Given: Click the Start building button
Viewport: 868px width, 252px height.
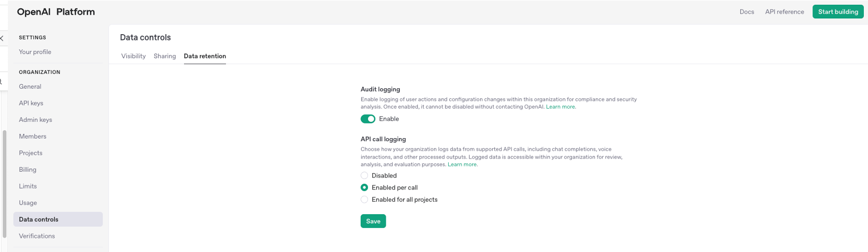Looking at the screenshot, I should pyautogui.click(x=838, y=12).
